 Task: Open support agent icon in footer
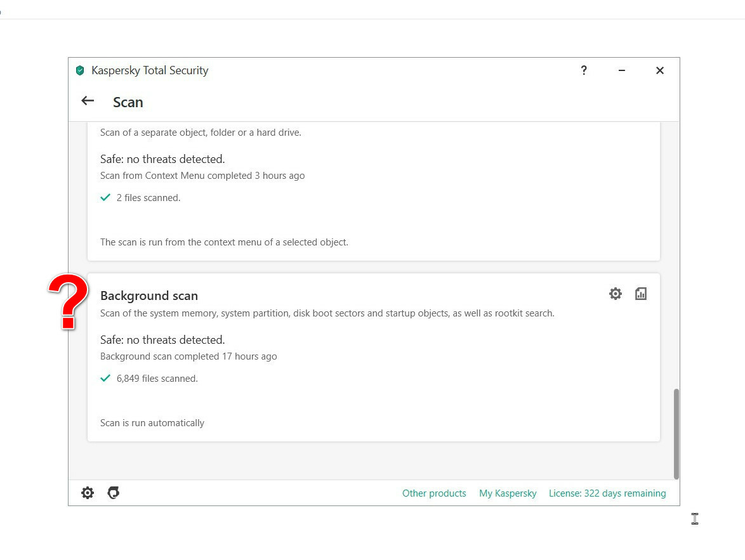coord(114,493)
